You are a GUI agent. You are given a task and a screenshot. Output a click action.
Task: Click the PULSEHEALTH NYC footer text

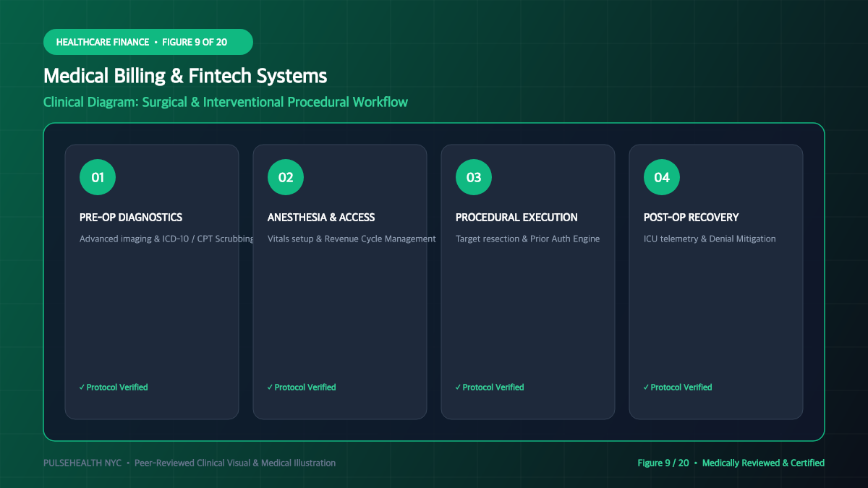(190, 463)
